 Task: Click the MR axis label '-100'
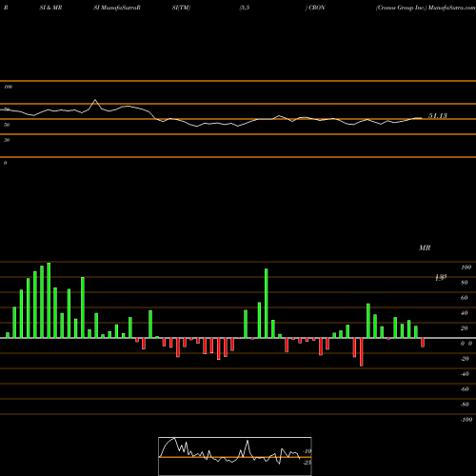click(466, 420)
